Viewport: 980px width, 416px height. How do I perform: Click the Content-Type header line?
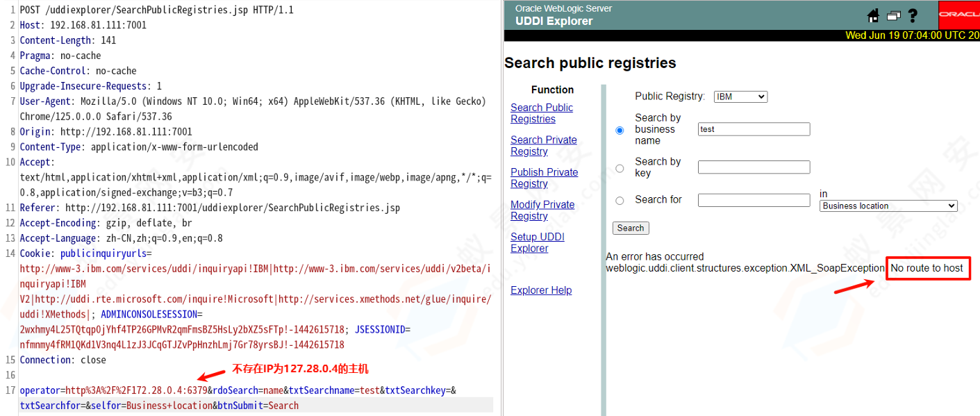click(139, 147)
